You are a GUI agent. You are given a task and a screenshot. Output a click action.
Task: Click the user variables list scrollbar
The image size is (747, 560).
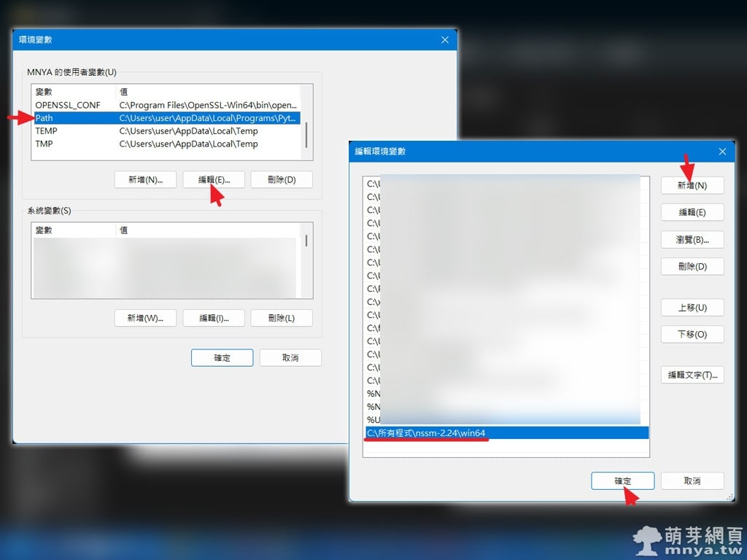pos(306,135)
